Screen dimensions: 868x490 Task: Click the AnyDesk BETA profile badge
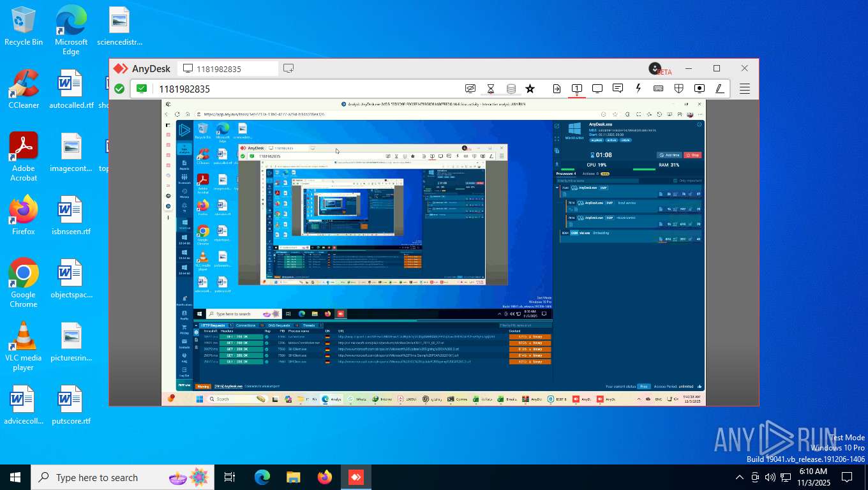tap(660, 69)
